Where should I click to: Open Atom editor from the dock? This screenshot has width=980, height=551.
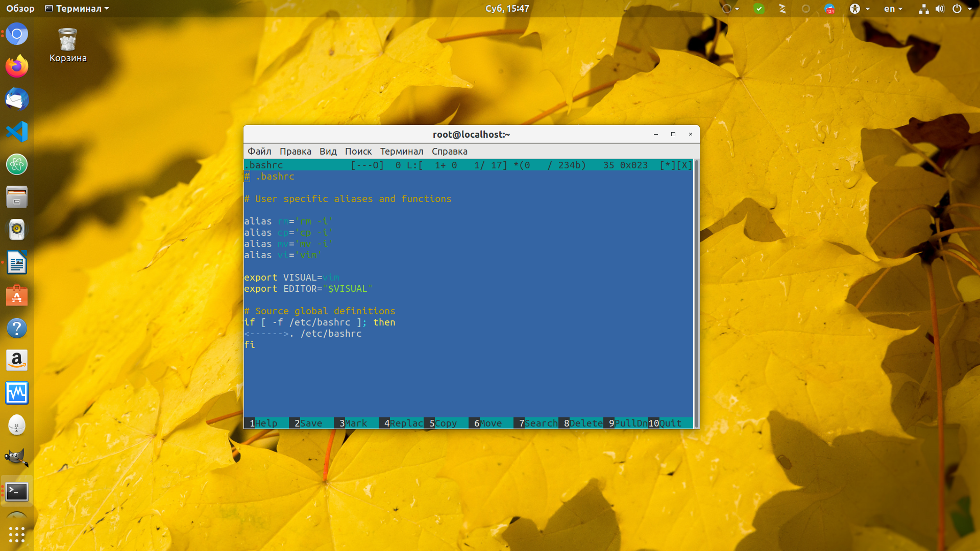click(17, 164)
